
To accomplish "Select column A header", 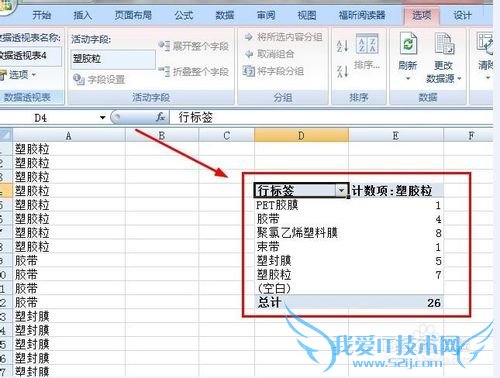I will click(68, 136).
